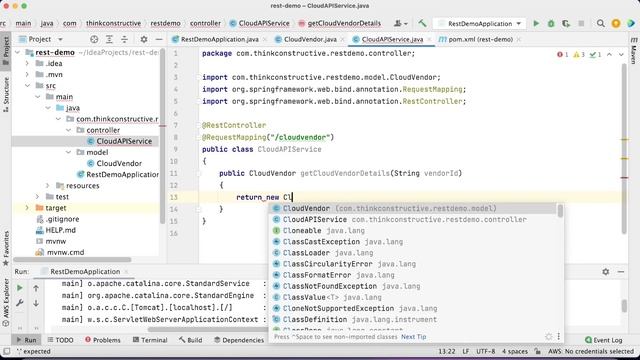Open the Problems tool window
The image size is (640, 360).
click(102, 340)
